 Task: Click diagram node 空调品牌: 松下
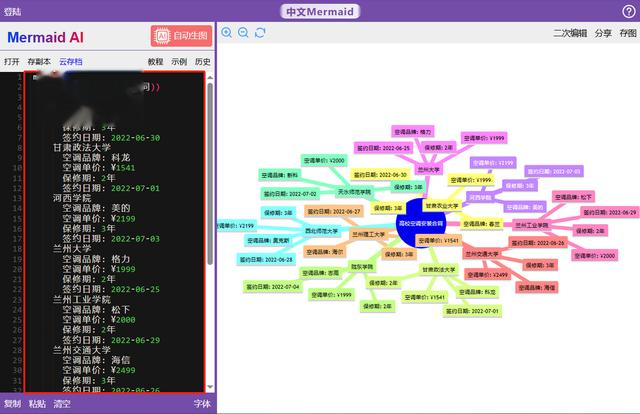573,197
